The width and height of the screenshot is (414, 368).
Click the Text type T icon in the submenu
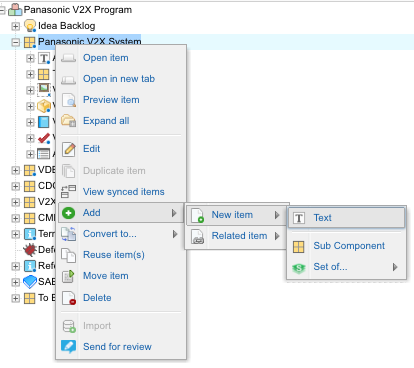(x=299, y=218)
